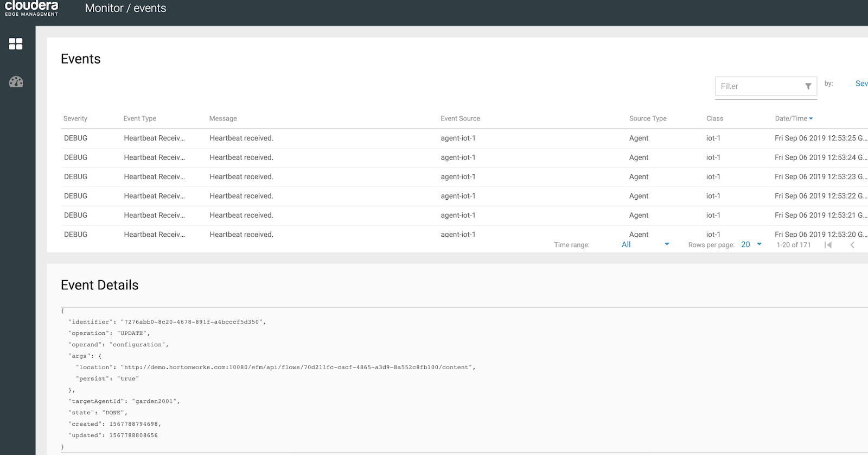
Task: Click the funnel icon in the Filter box
Action: point(808,86)
